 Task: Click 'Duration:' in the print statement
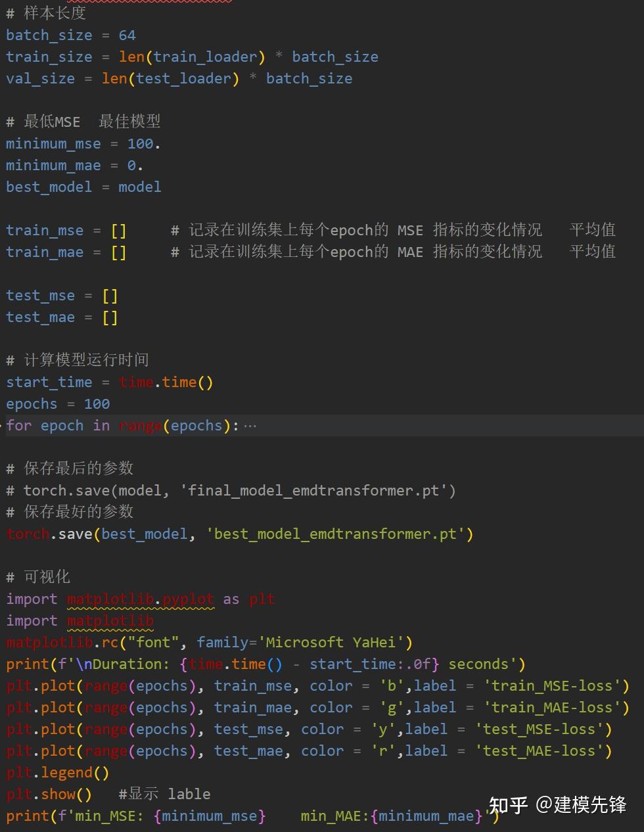tap(131, 664)
